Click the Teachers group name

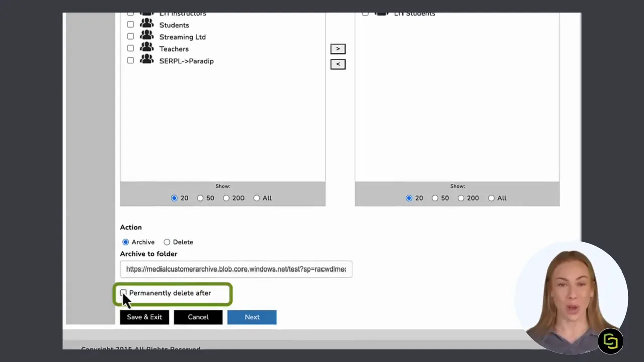174,49
